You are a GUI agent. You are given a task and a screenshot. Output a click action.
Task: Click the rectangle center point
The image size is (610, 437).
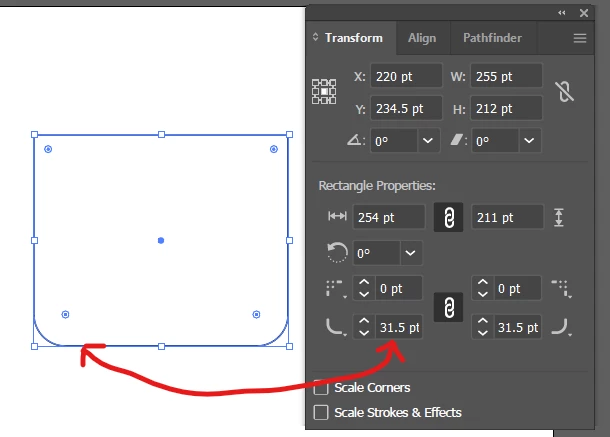coord(161,240)
